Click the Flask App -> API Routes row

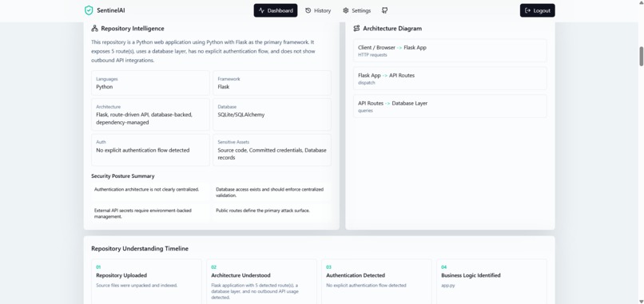click(x=450, y=78)
